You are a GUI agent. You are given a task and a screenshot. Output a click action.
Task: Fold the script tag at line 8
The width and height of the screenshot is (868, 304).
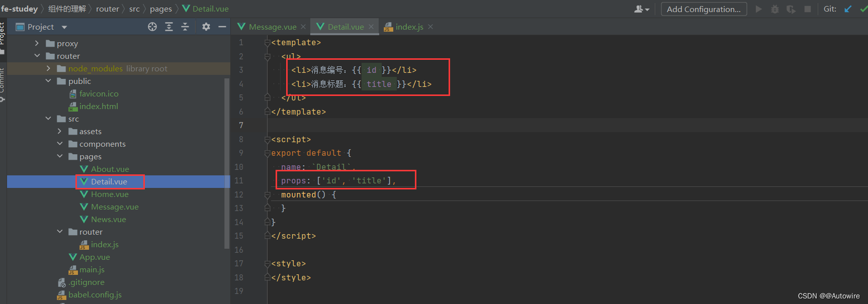tap(268, 139)
